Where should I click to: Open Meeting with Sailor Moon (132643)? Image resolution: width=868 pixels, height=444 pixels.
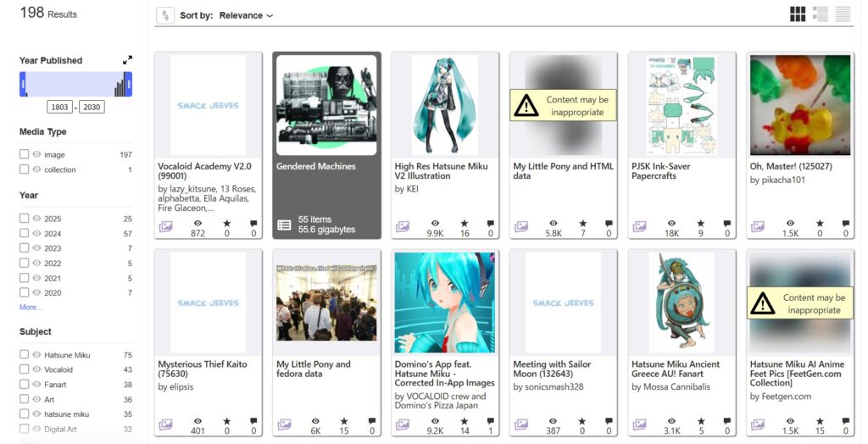click(552, 369)
